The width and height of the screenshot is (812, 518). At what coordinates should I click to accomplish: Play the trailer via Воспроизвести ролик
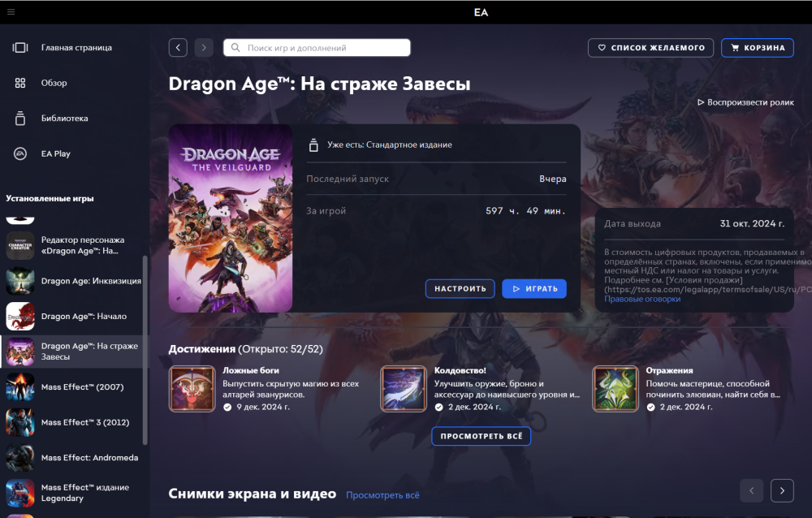point(745,103)
